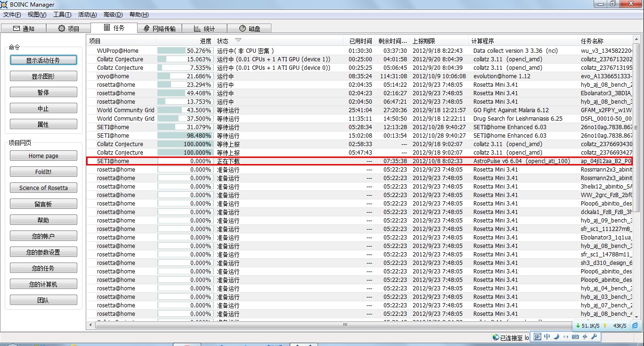Click the horizontal scrollbar thumb
The width and height of the screenshot is (644, 346).
(x=345, y=325)
